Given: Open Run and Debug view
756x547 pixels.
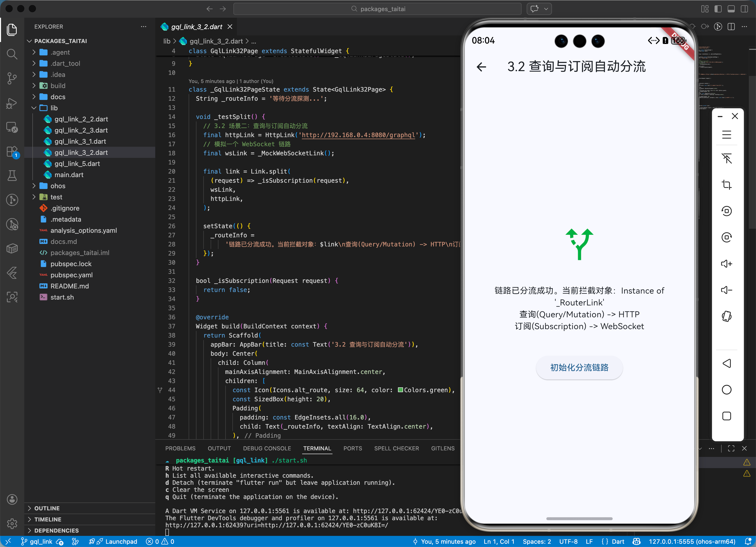Looking at the screenshot, I should click(x=12, y=103).
